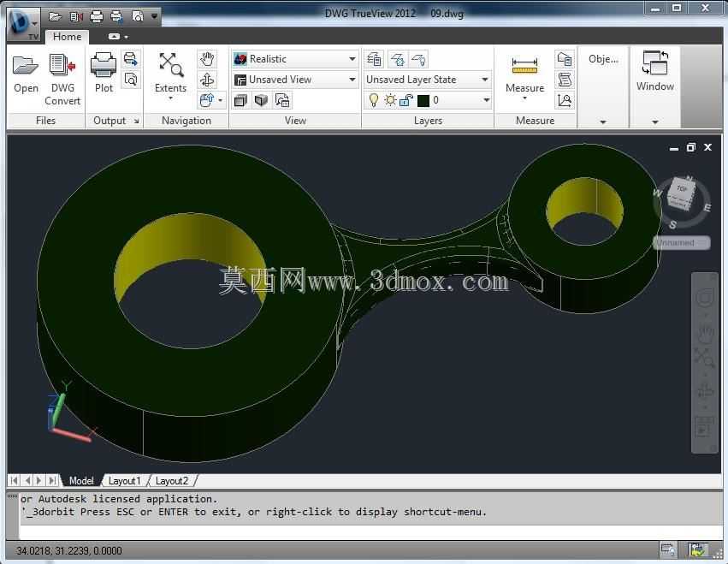The image size is (728, 564).
Task: Click the layer 0 color swatch
Action: coord(423,100)
